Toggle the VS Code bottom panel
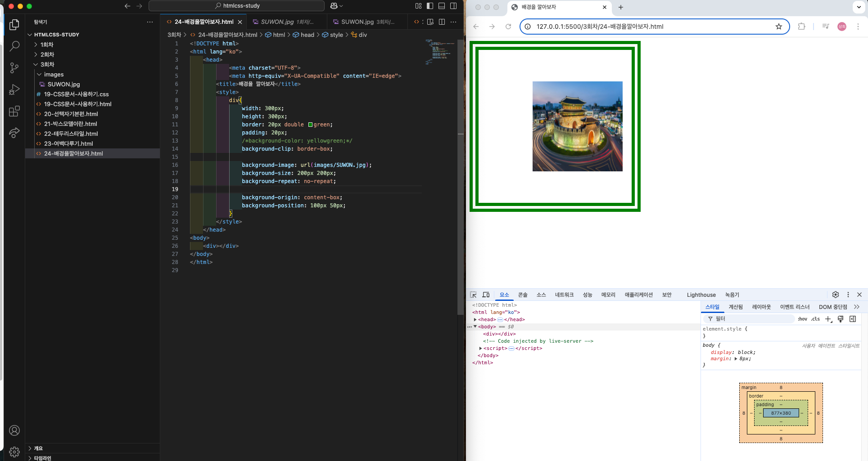Image resolution: width=868 pixels, height=461 pixels. (442, 6)
